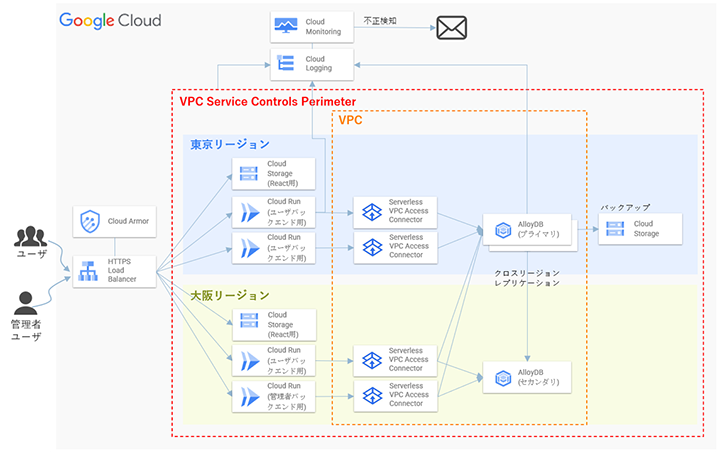Click Cloud Run (管理者バックエンド用) text
This screenshot has width=720, height=452.
(x=287, y=396)
